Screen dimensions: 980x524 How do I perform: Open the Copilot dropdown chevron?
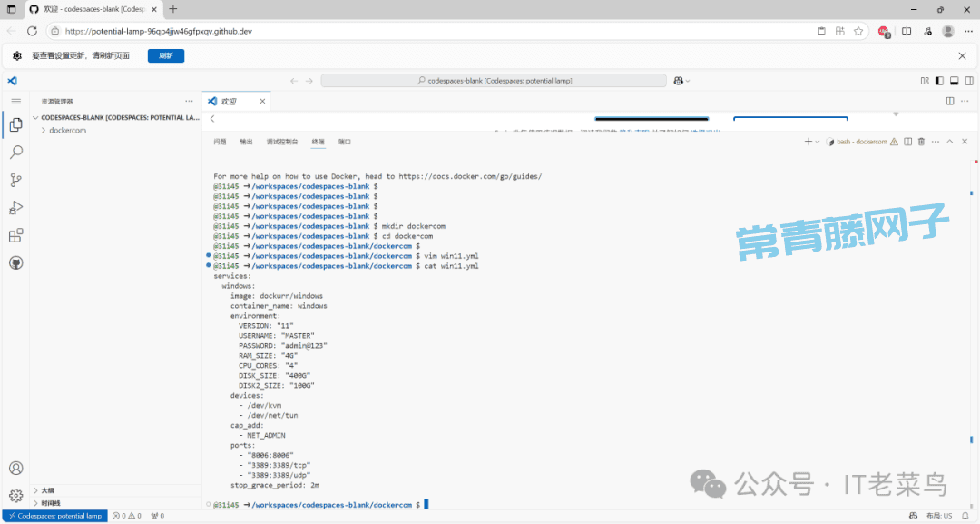coord(688,81)
